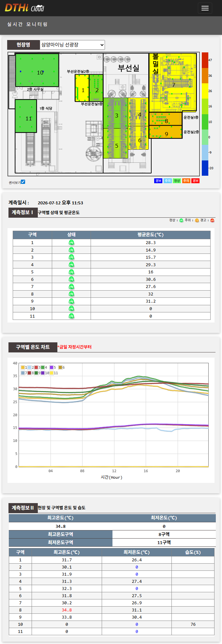Viewport: 222px width, 644px height.
Task: Click the status icon for zone 7
Action: point(71,287)
